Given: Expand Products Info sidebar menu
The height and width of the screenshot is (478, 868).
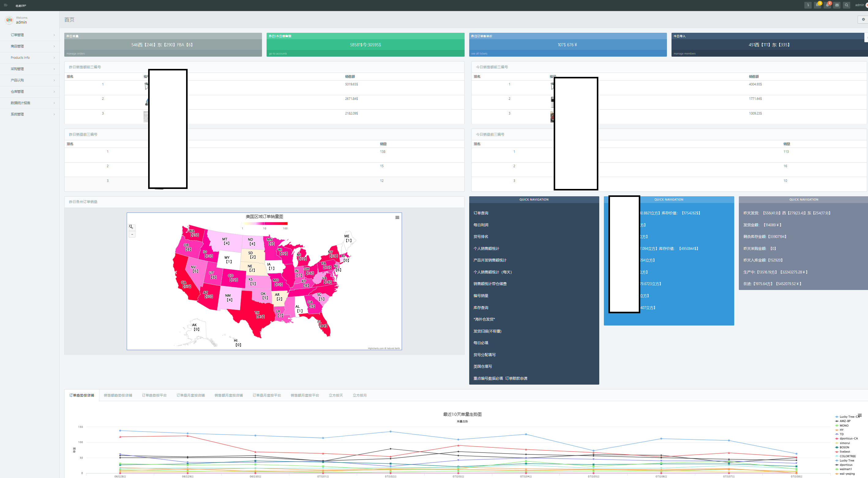Looking at the screenshot, I should click(x=30, y=58).
